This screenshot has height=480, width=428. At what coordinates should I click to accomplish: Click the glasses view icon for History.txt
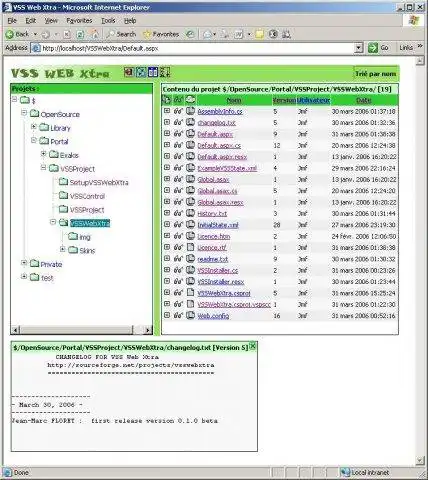[178, 213]
